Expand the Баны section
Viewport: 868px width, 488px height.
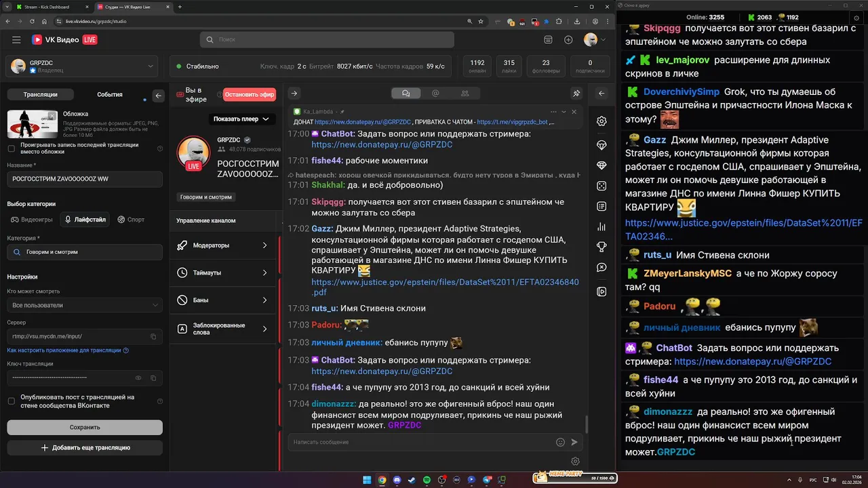point(223,300)
